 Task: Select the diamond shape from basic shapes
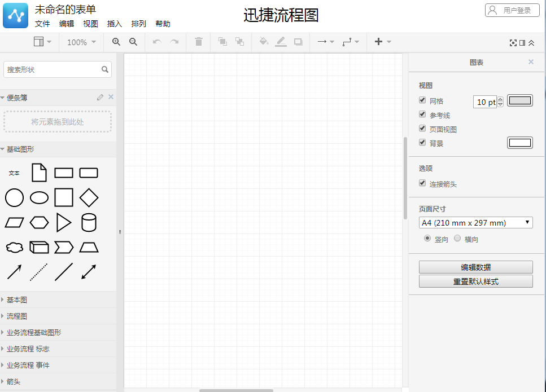point(89,197)
